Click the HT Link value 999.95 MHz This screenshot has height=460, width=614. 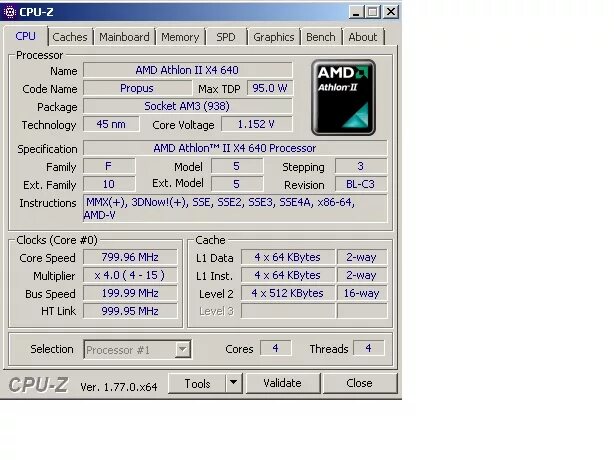point(130,311)
